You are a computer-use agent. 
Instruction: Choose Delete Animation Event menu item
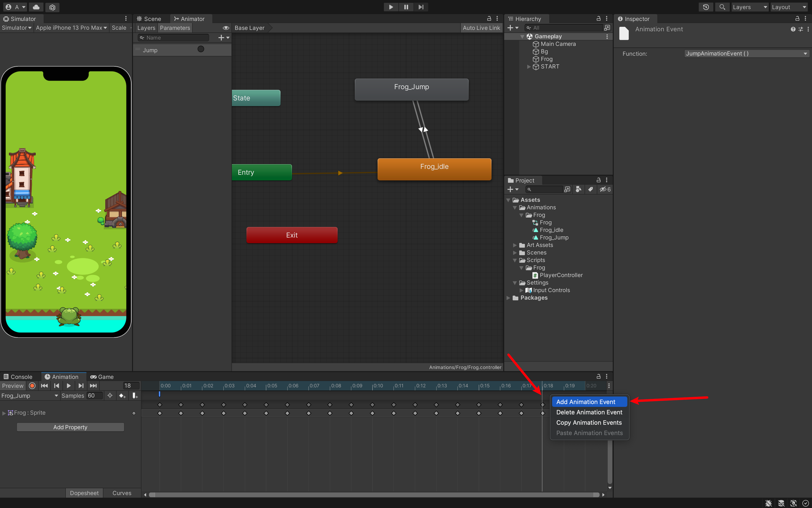pos(589,412)
